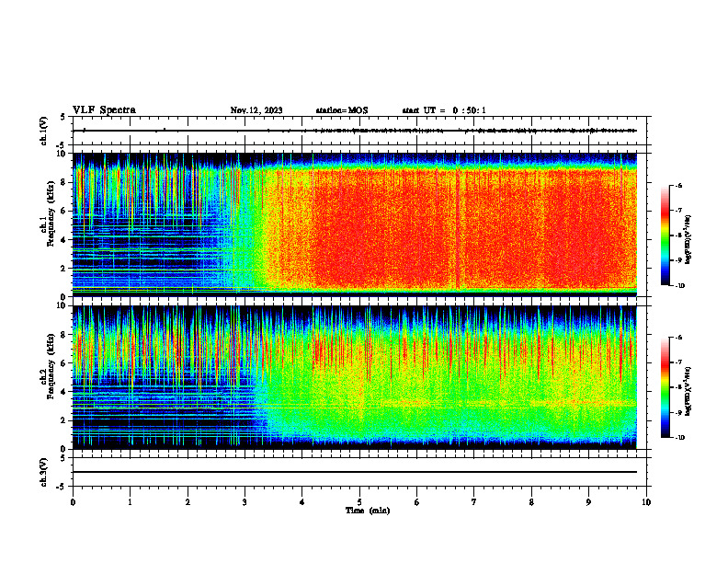Click the '-5' tick on ch.3(V) axis
Image resolution: width=728 pixels, height=563 pixels.
coord(63,487)
